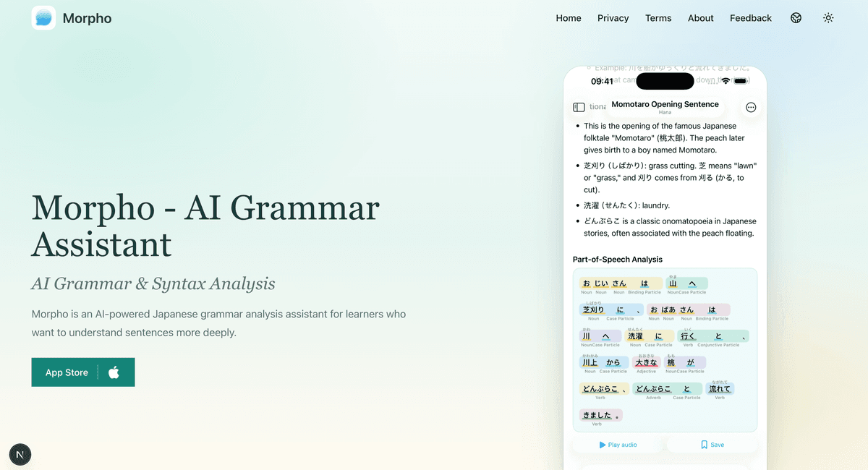Viewport: 868px width, 470px height.
Task: Open the Feedback page link
Action: [751, 18]
